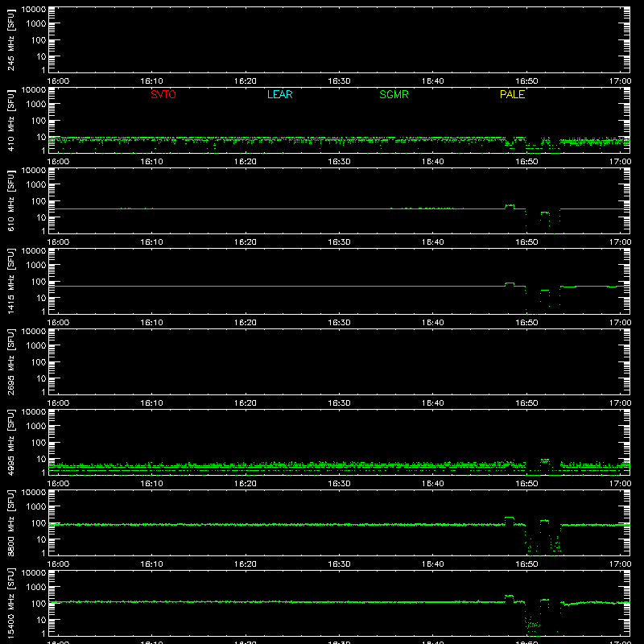Select the 15400 MHz [SFU] axis title
Screen dimensions: 644x644
[10, 603]
